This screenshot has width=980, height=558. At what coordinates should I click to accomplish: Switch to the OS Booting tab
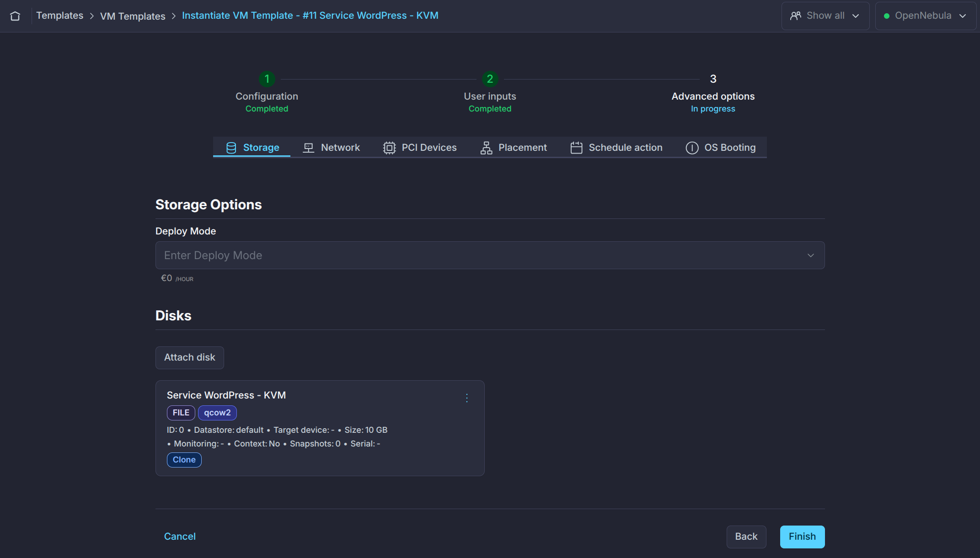(721, 148)
